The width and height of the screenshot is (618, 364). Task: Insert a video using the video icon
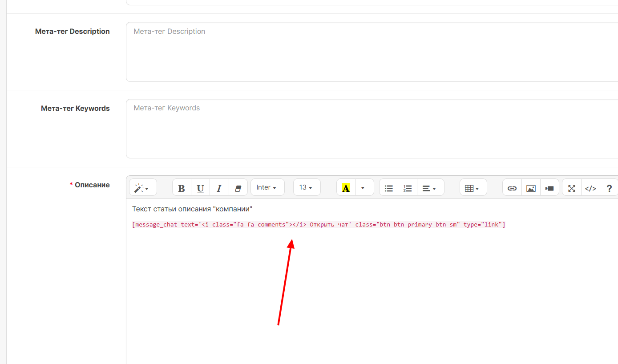(x=549, y=188)
